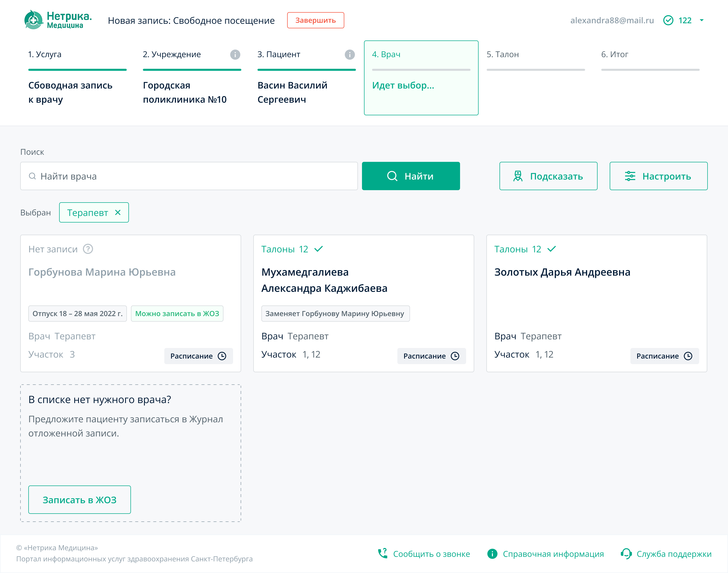Click clock icon in Горбунова's Расписание button

click(222, 356)
